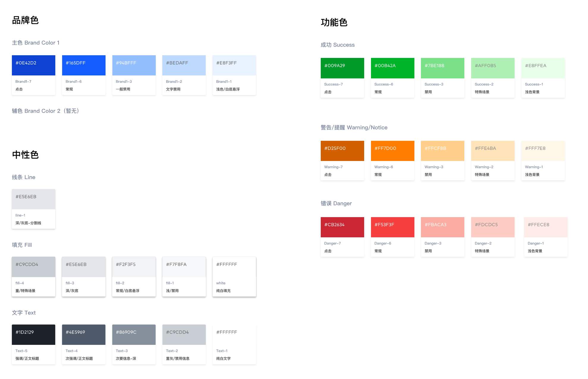Screen dimensions: 588x379
Task: Click the 一般禁用 label under Brand1-3
Action: tap(123, 89)
